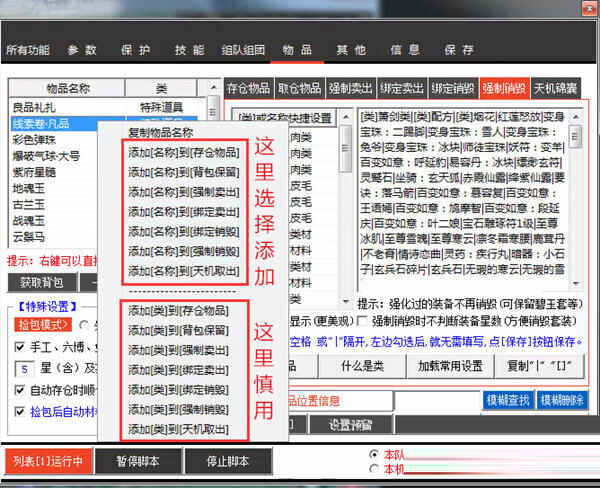Choose 添加[名称]到[天机取出]
Viewport: 600px width, 488px height.
[184, 271]
